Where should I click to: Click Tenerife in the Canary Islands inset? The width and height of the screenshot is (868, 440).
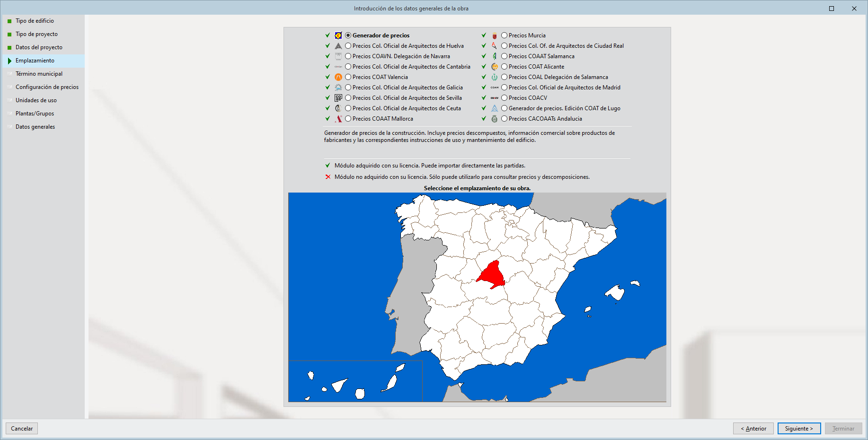(339, 386)
